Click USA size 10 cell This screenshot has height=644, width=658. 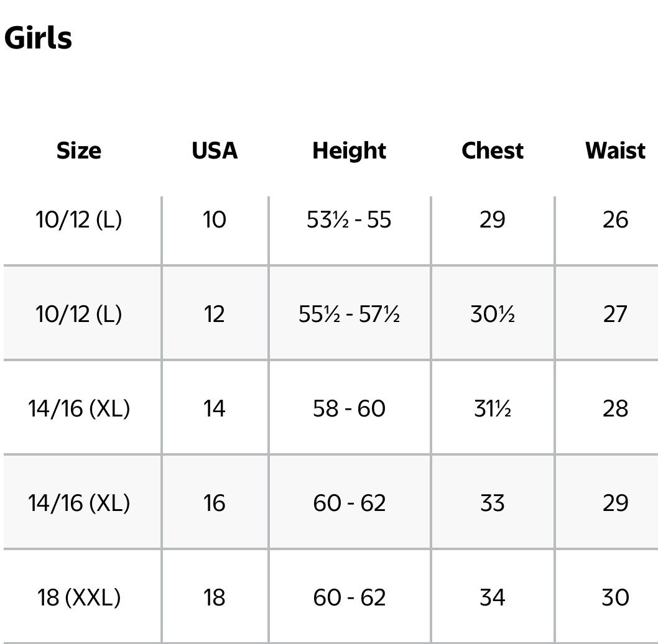[215, 219]
